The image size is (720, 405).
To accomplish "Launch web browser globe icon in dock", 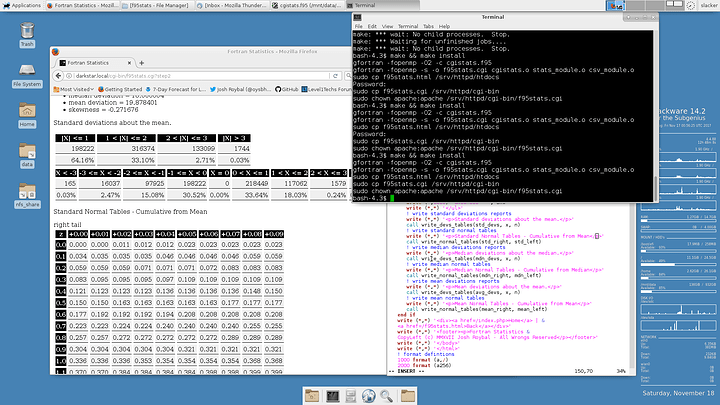I will [368, 396].
